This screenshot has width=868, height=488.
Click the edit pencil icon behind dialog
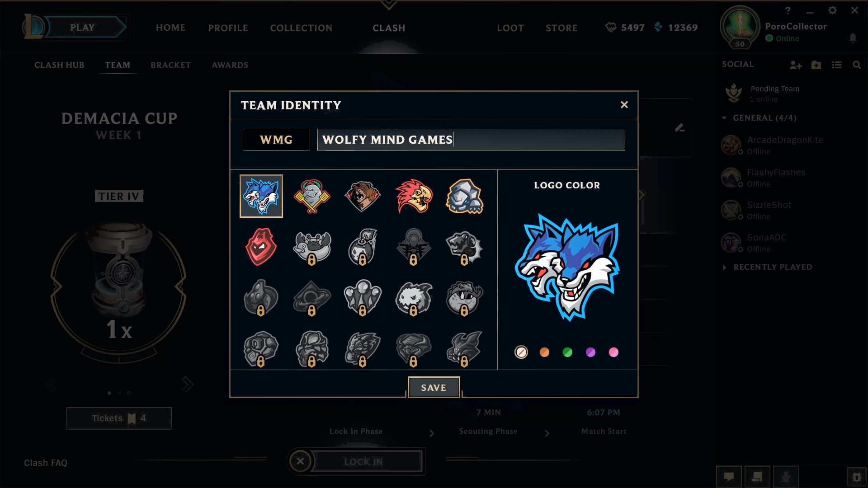click(679, 128)
